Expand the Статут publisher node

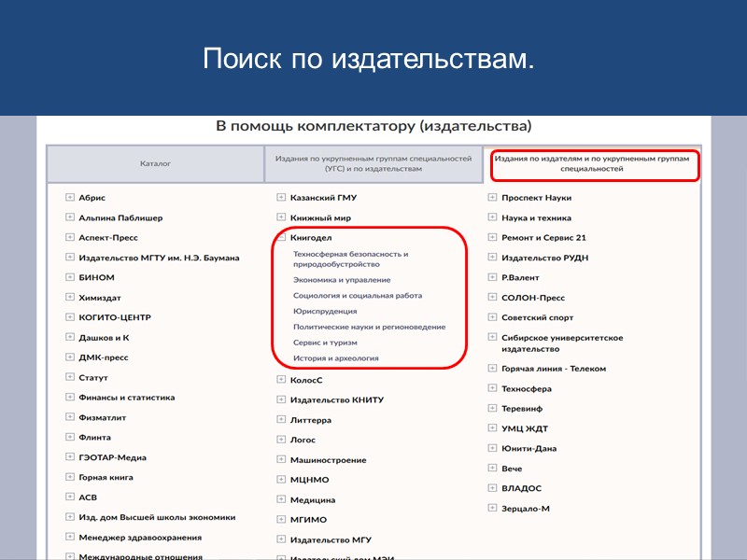pos(70,377)
